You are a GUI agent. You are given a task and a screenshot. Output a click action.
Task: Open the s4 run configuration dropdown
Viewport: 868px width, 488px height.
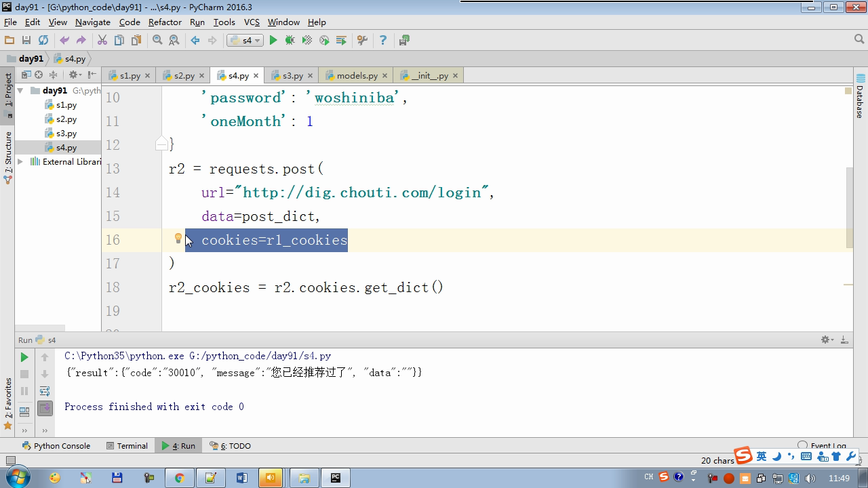[244, 41]
